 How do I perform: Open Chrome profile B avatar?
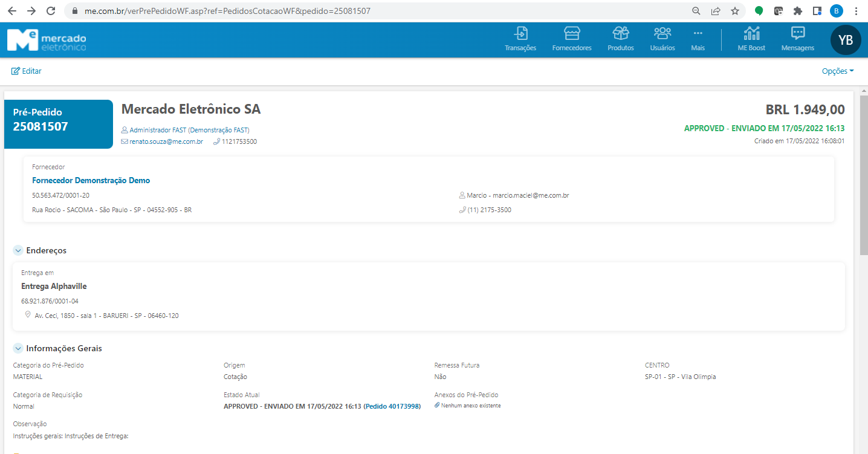(837, 11)
